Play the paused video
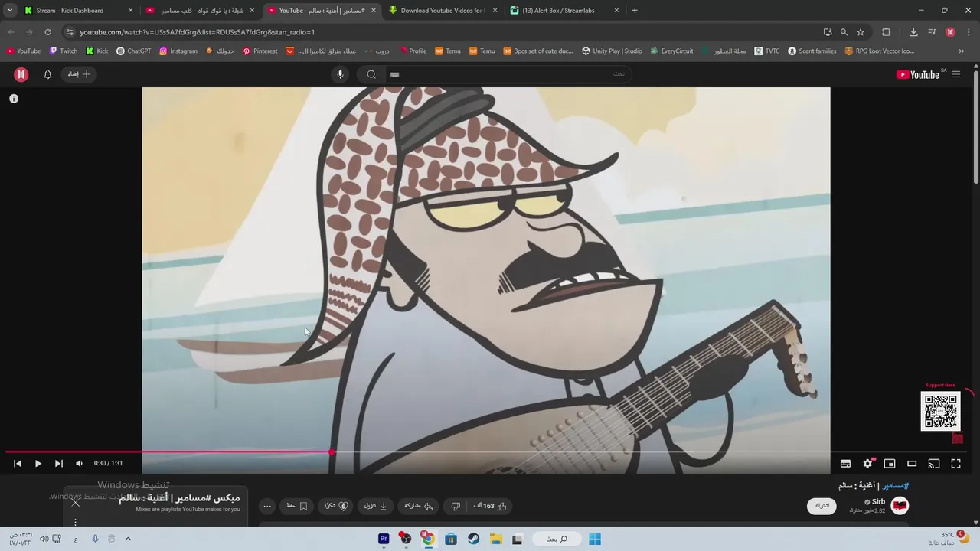The width and height of the screenshot is (980, 551). [x=38, y=463]
